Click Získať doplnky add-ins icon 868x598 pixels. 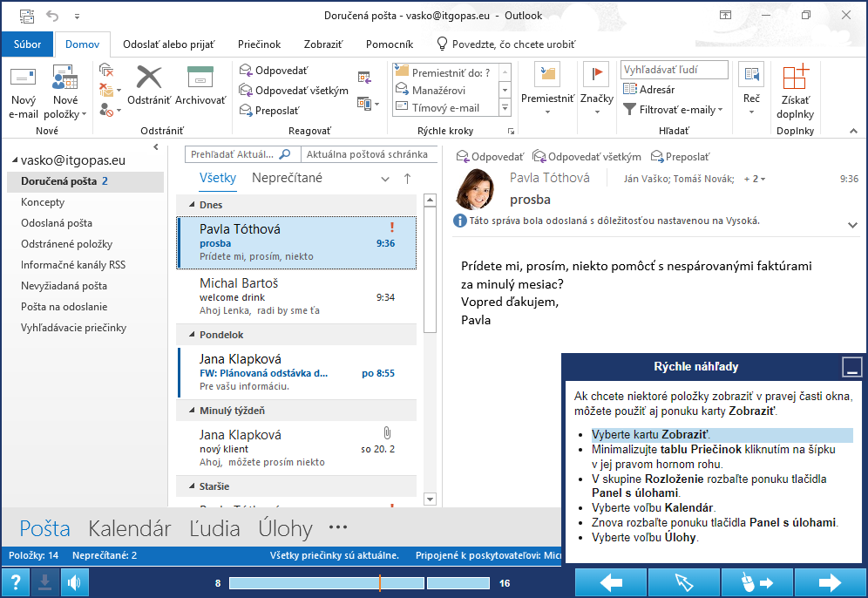pyautogui.click(x=795, y=92)
